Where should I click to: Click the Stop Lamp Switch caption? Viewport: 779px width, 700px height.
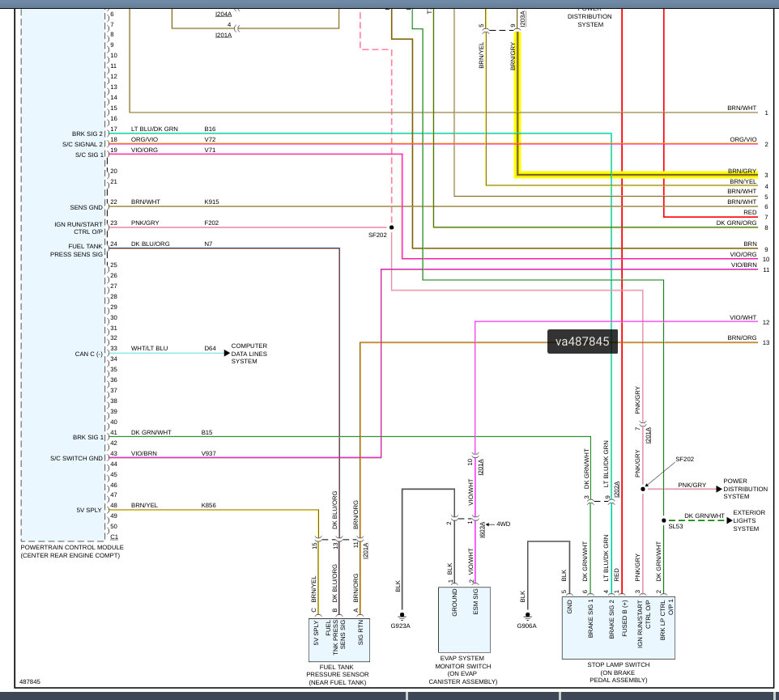619,672
